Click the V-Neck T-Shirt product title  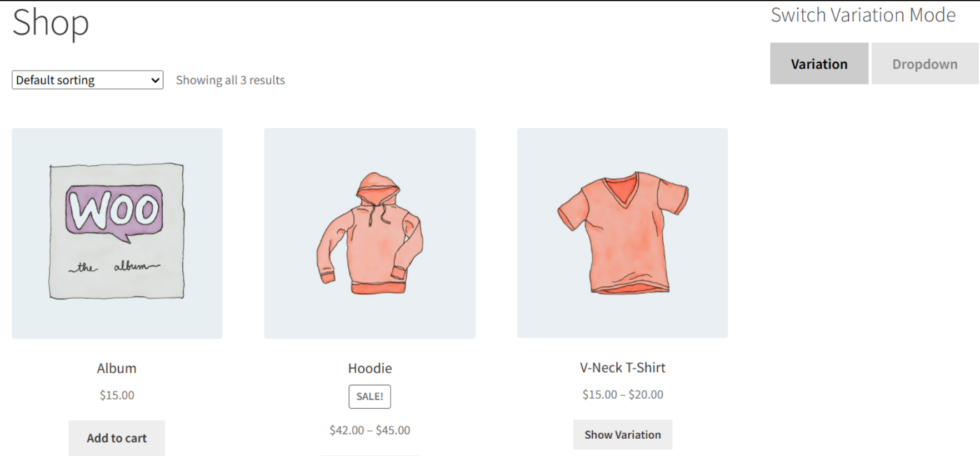click(622, 368)
